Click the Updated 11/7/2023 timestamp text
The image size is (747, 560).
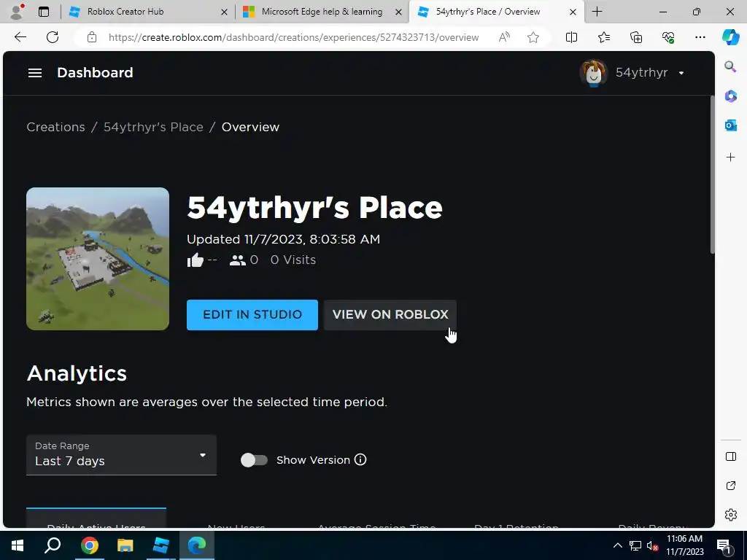click(284, 239)
